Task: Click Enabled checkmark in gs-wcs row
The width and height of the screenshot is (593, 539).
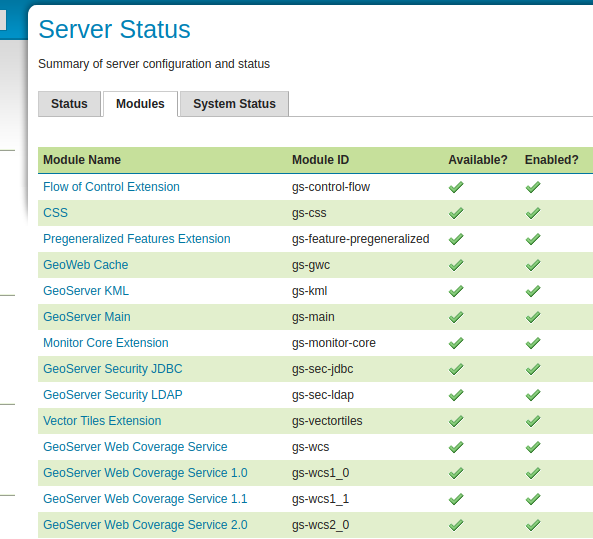Action: (x=533, y=447)
